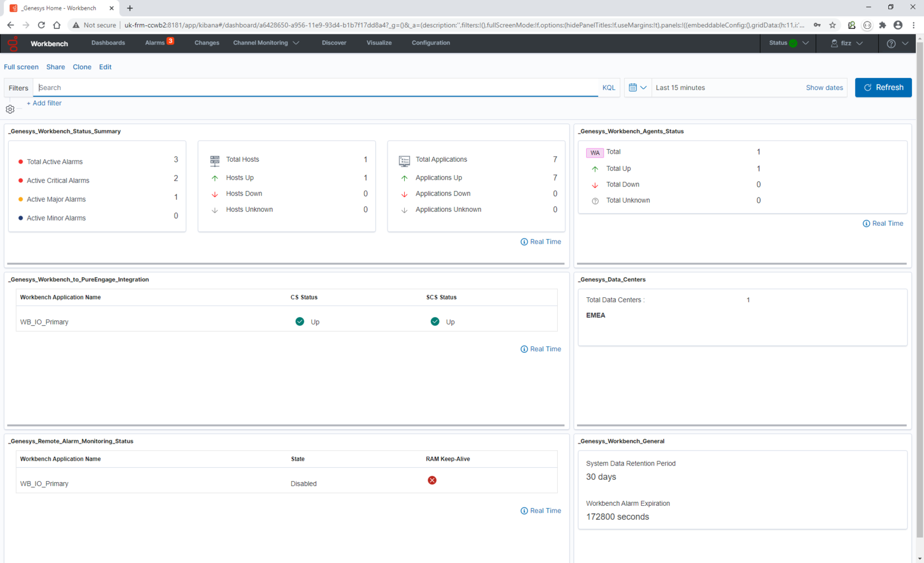This screenshot has width=924, height=563.
Task: Open the calendar quick time menu
Action: pos(638,88)
